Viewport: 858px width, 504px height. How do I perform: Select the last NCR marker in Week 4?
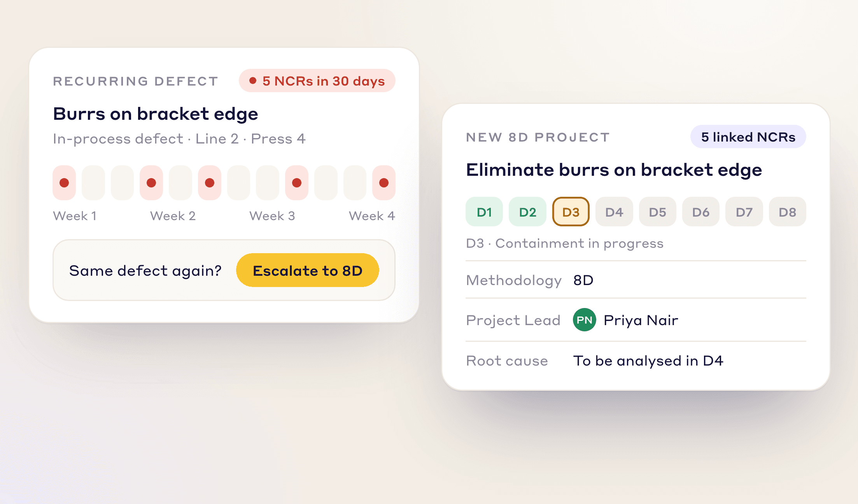pos(384,183)
